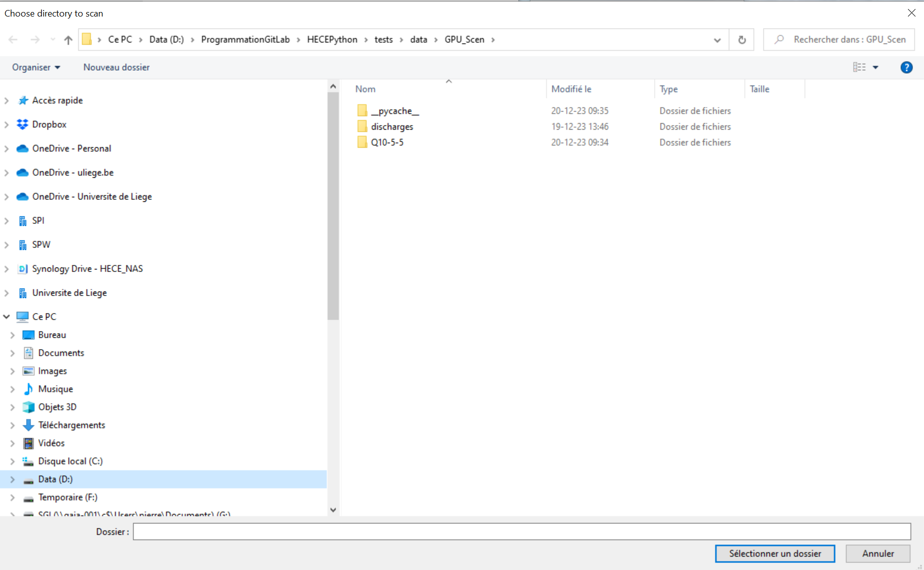Expand the Accès rapide tree node
The height and width of the screenshot is (570, 924).
[x=7, y=101]
